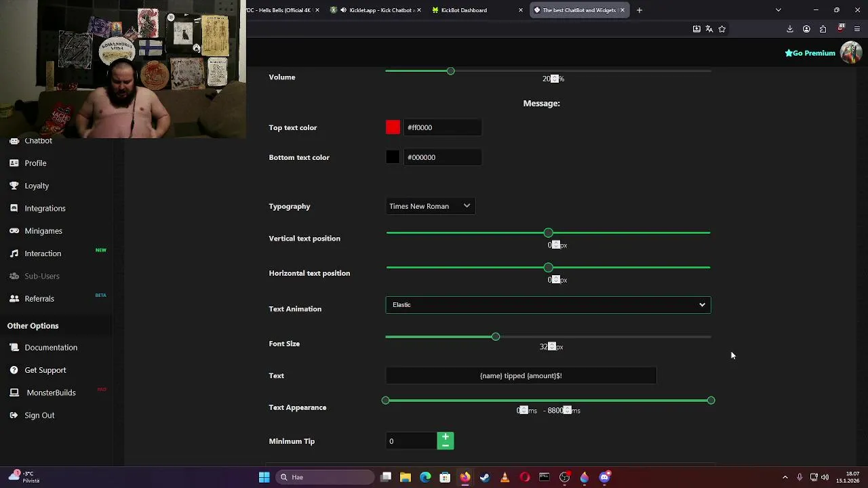
Task: Click the Loyalty trophy icon
Action: click(14, 186)
